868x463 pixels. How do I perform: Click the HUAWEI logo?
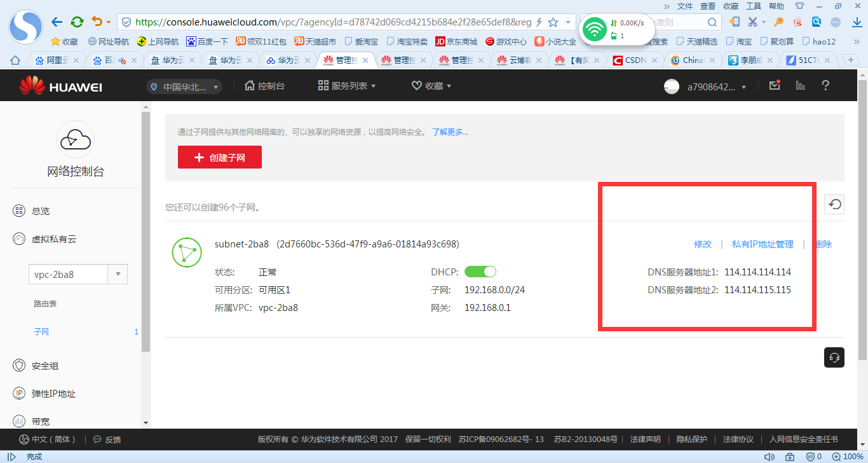[x=60, y=86]
